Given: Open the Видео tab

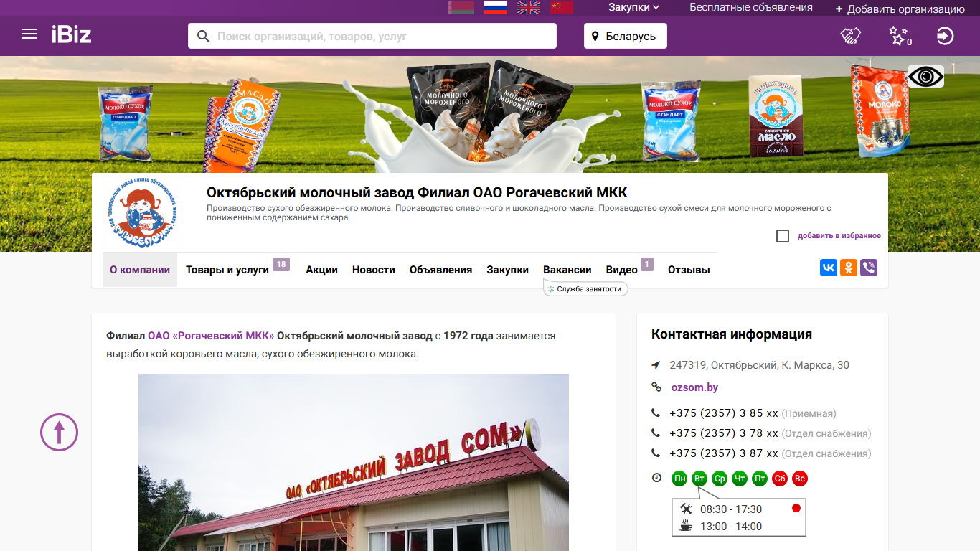Looking at the screenshot, I should pos(622,270).
